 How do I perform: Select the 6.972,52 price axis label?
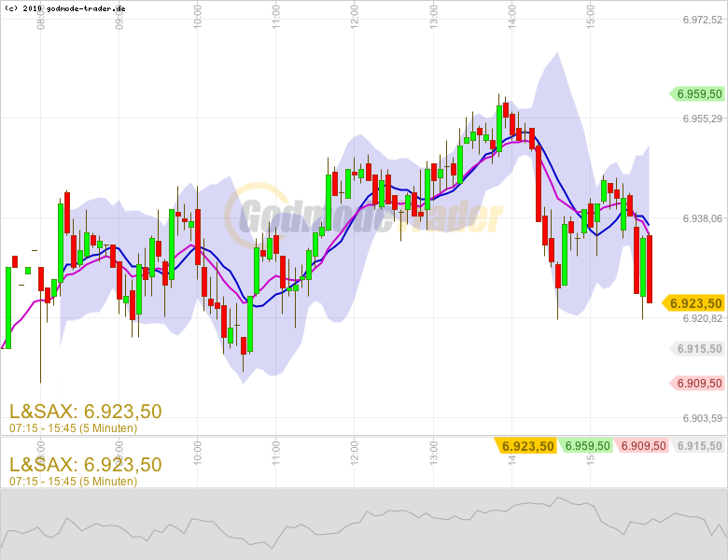point(703,20)
